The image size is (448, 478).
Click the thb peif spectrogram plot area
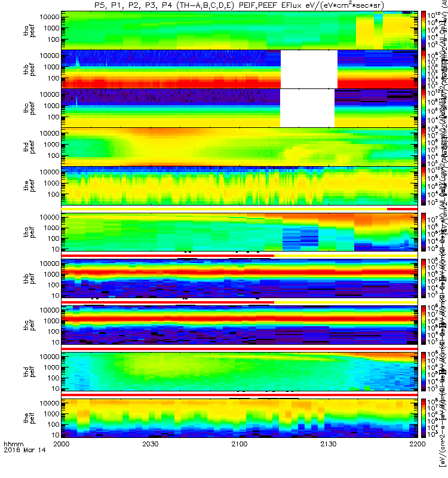(x=240, y=278)
